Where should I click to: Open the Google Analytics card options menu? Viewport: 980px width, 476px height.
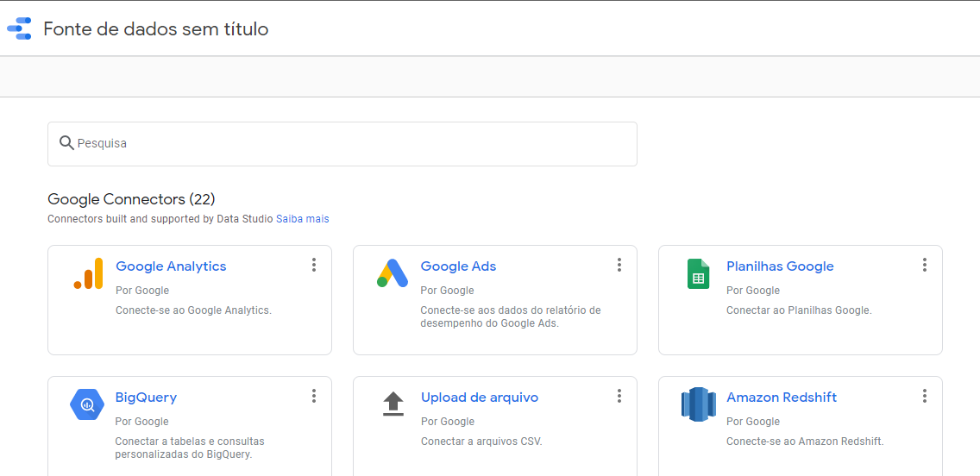tap(314, 265)
